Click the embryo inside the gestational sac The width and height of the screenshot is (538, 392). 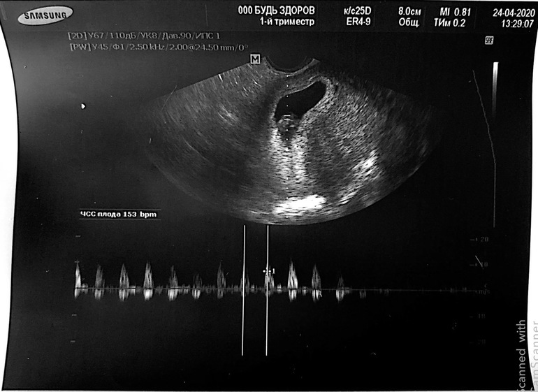(x=287, y=126)
